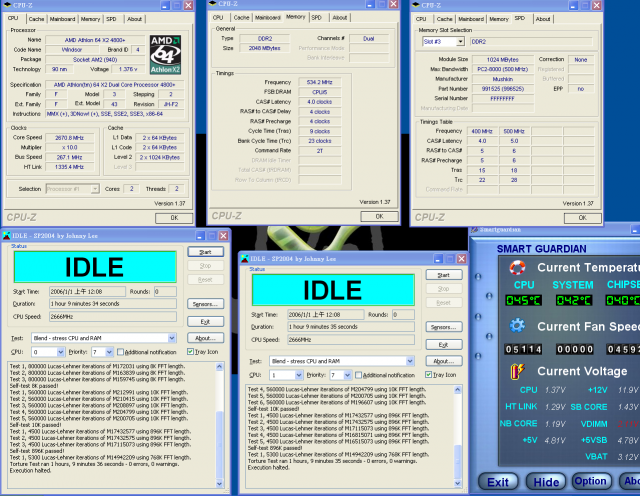This screenshot has width=640, height=496.
Task: Click Smart Guardian Option button
Action: (590, 481)
